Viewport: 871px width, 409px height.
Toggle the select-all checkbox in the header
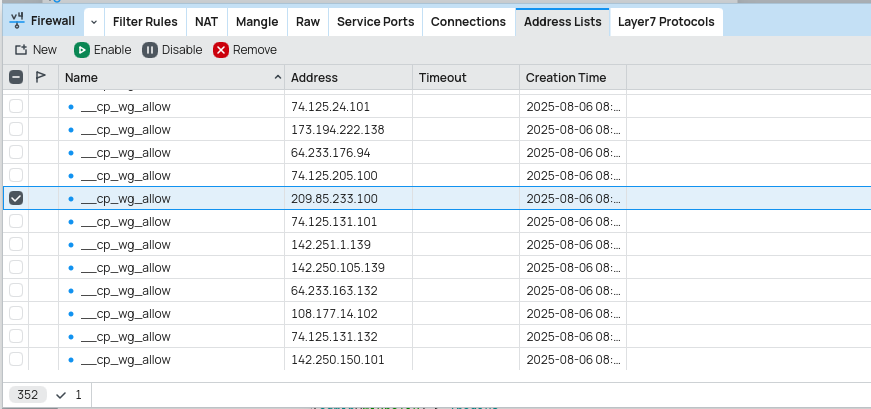point(16,77)
